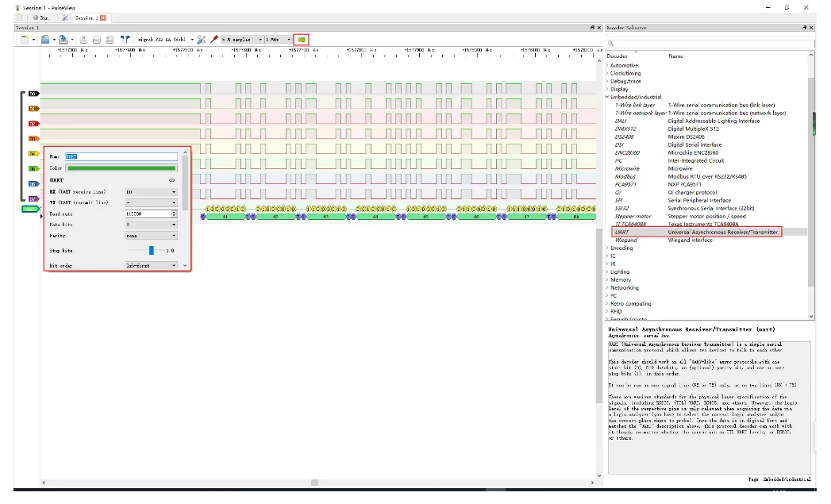Open the Parity dropdown
The height and width of the screenshot is (504, 831).
point(151,235)
